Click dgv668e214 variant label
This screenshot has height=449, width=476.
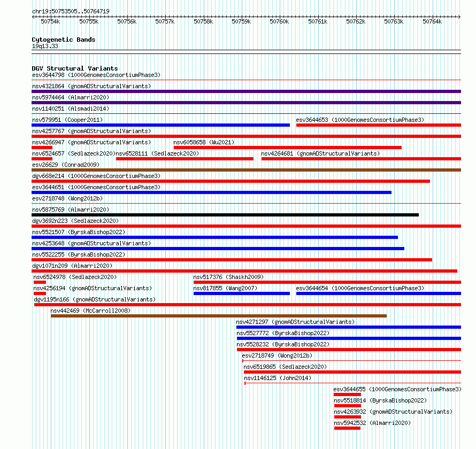point(96,176)
